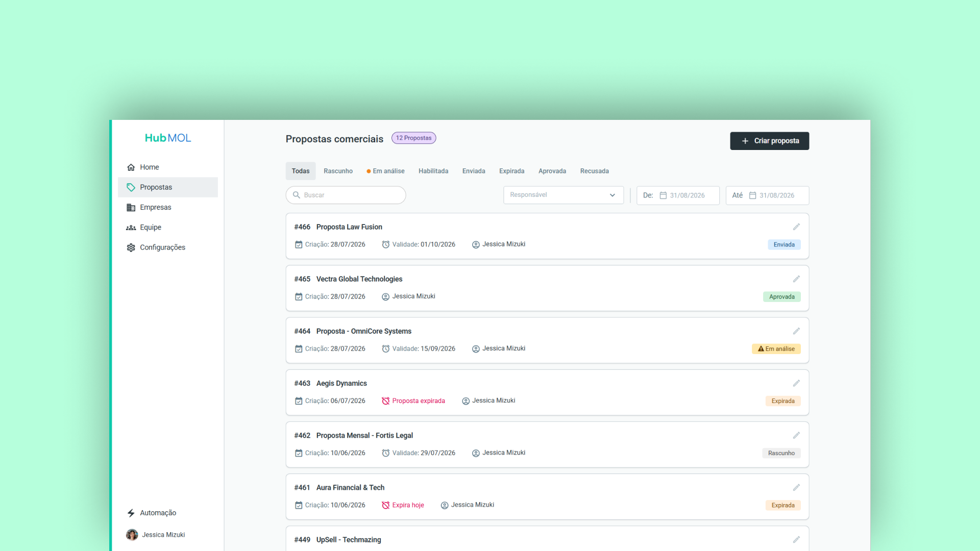Click the Rascunho status badge on #462
This screenshot has height=551, width=980.
[x=781, y=453]
